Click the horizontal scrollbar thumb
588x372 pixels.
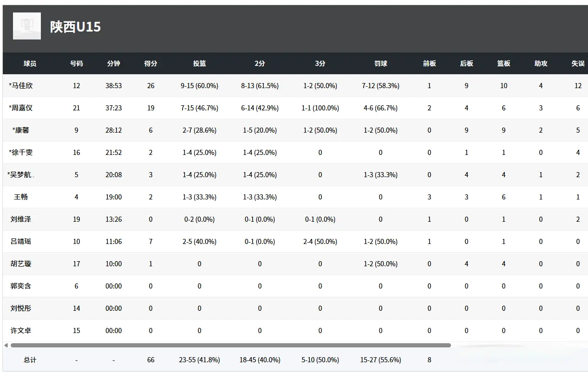click(230, 345)
